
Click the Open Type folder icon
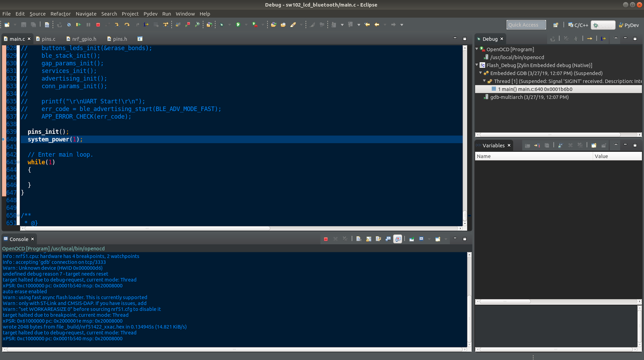273,25
